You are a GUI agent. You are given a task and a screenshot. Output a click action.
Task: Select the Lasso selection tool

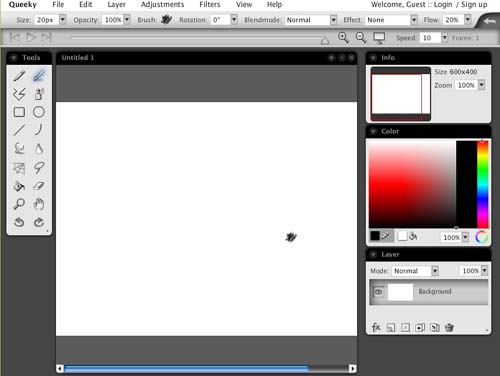39,167
